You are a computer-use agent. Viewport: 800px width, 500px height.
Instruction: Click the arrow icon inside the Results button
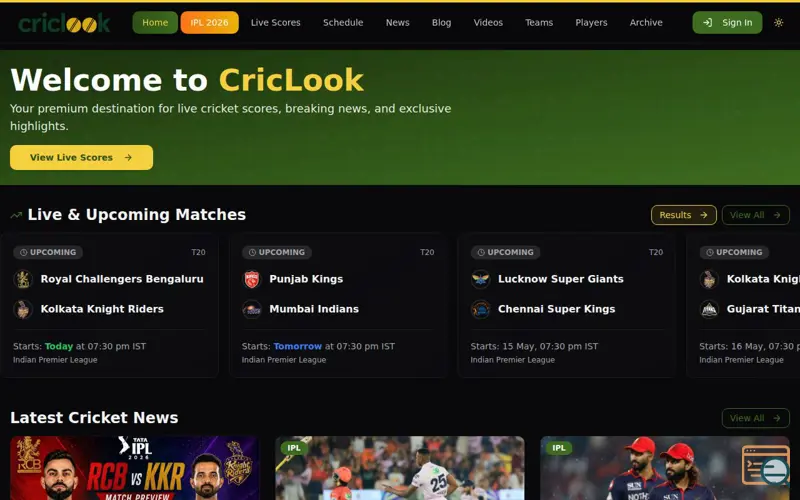tap(704, 215)
